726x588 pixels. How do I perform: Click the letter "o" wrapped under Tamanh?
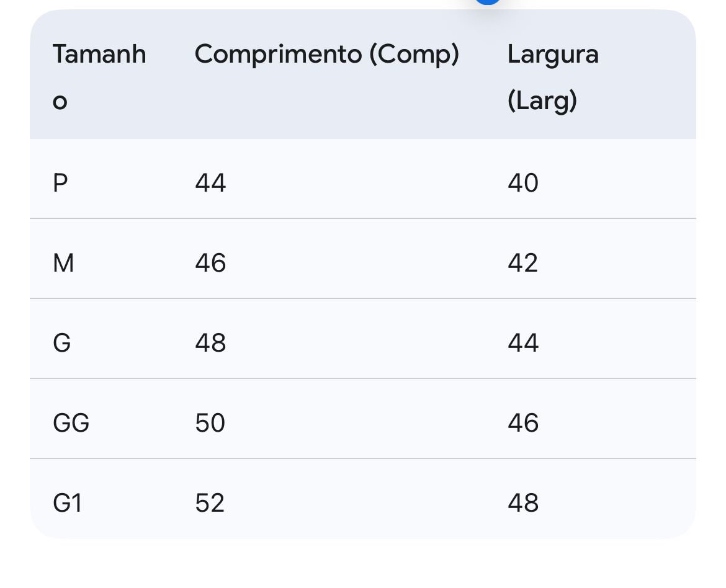[x=60, y=101]
